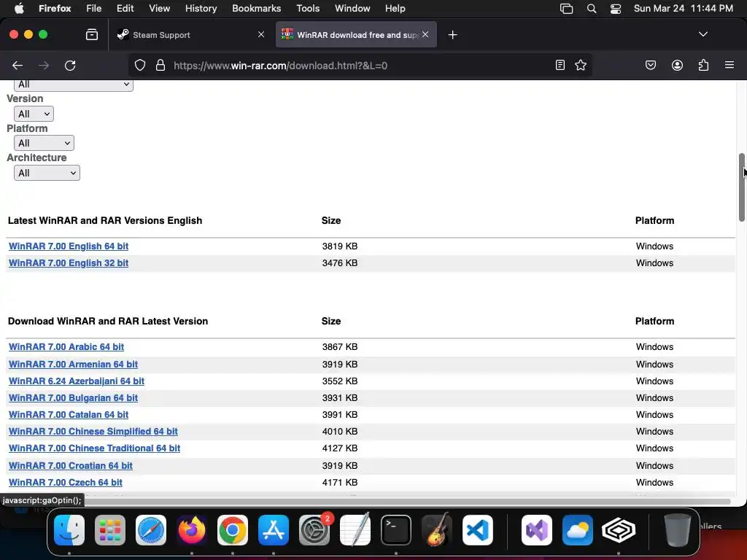Open the File menu
Image resolution: width=747 pixels, height=560 pixels.
94,9
